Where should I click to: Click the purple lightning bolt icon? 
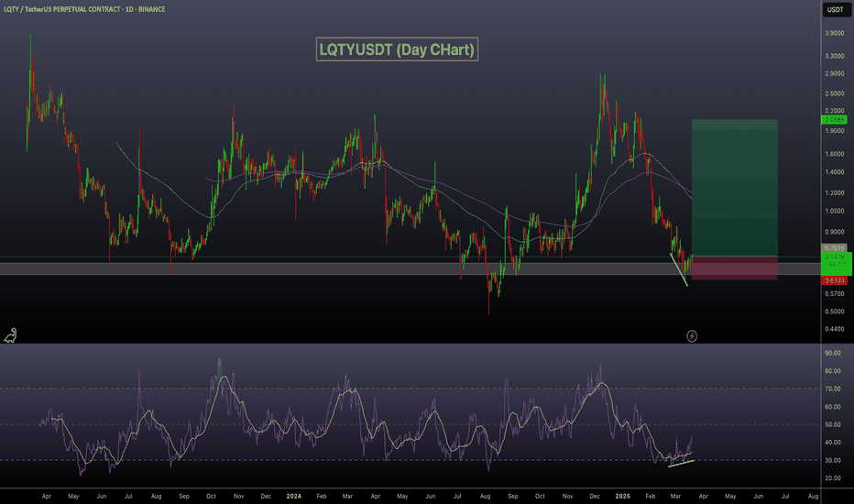pyautogui.click(x=692, y=335)
